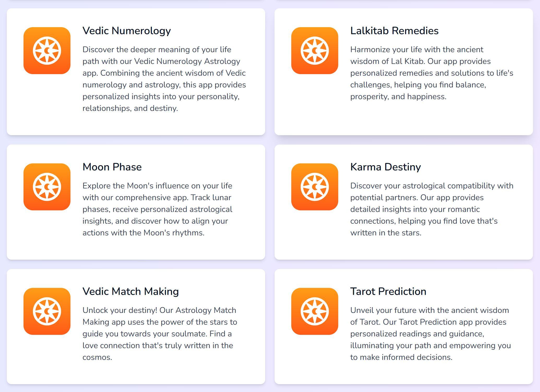Image resolution: width=540 pixels, height=392 pixels.
Task: Open the Tarot Prediction title
Action: (x=388, y=292)
